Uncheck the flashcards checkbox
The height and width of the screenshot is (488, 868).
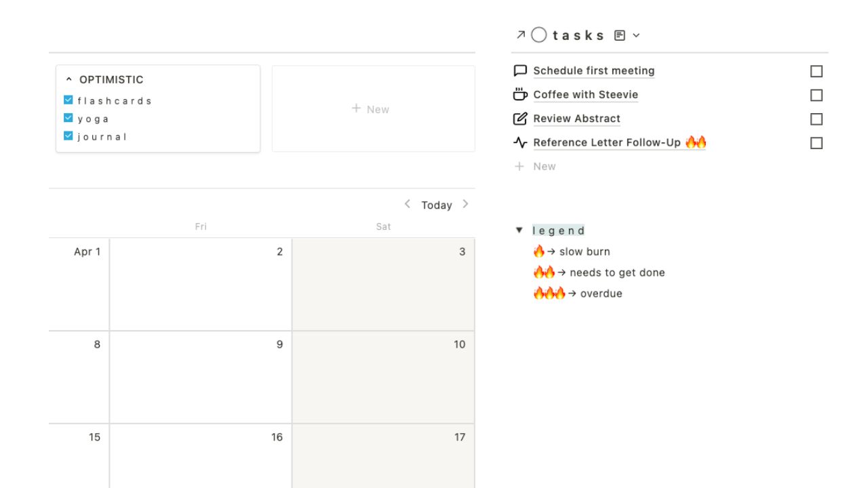68,100
